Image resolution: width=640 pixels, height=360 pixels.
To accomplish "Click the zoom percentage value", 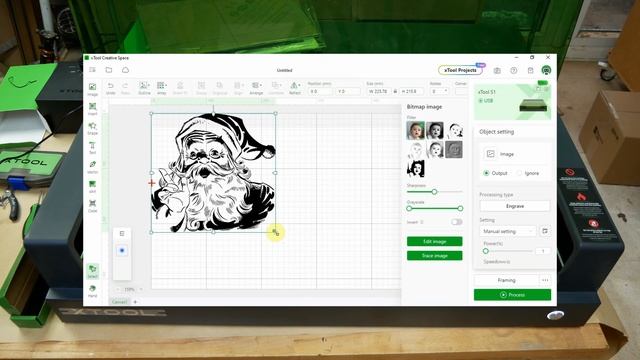I will (x=129, y=289).
